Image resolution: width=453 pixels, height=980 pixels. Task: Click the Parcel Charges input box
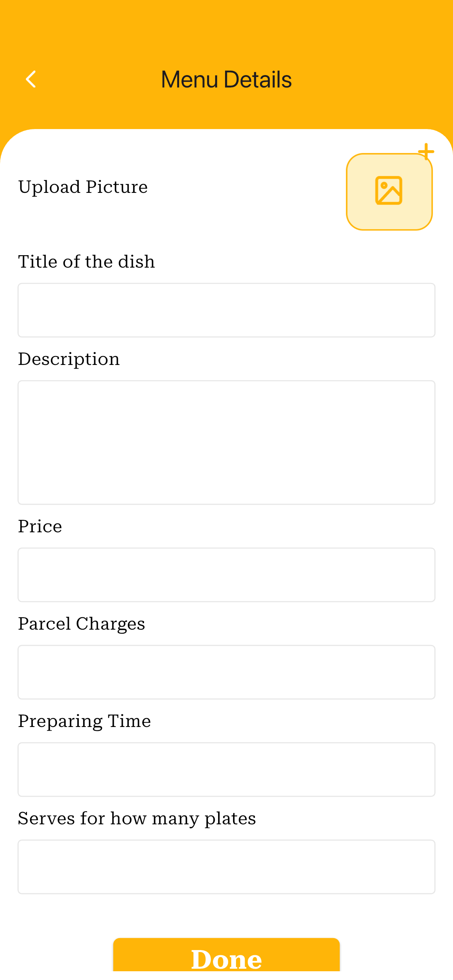click(x=226, y=672)
